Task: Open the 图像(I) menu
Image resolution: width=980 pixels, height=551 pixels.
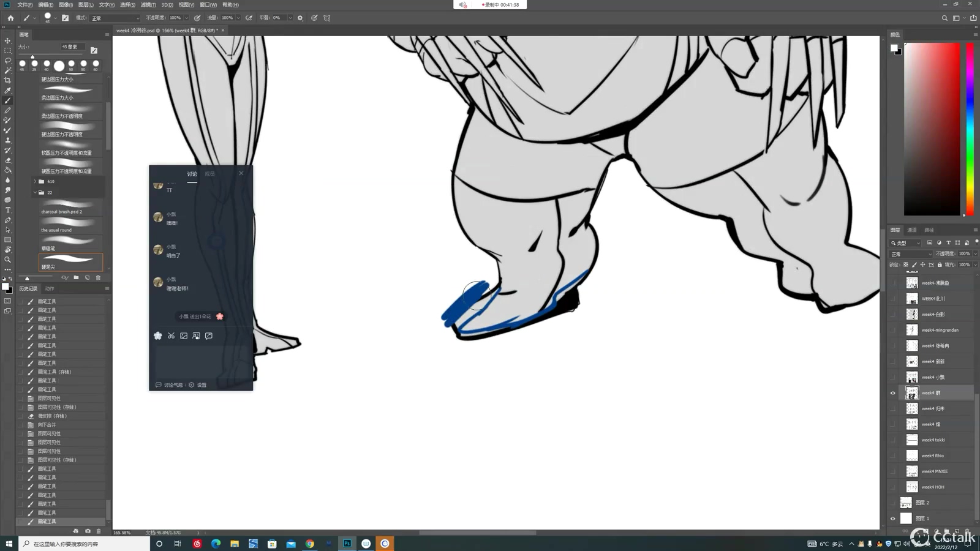Action: click(66, 5)
